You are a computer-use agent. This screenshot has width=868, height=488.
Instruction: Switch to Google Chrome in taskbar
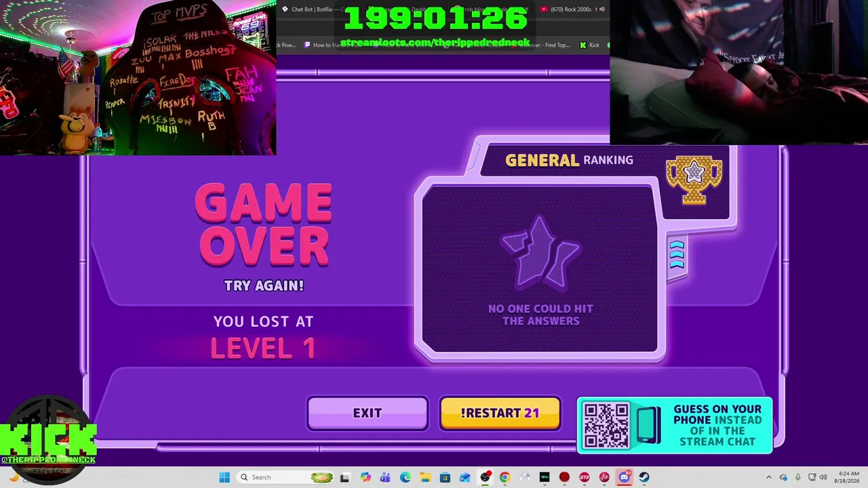[505, 477]
